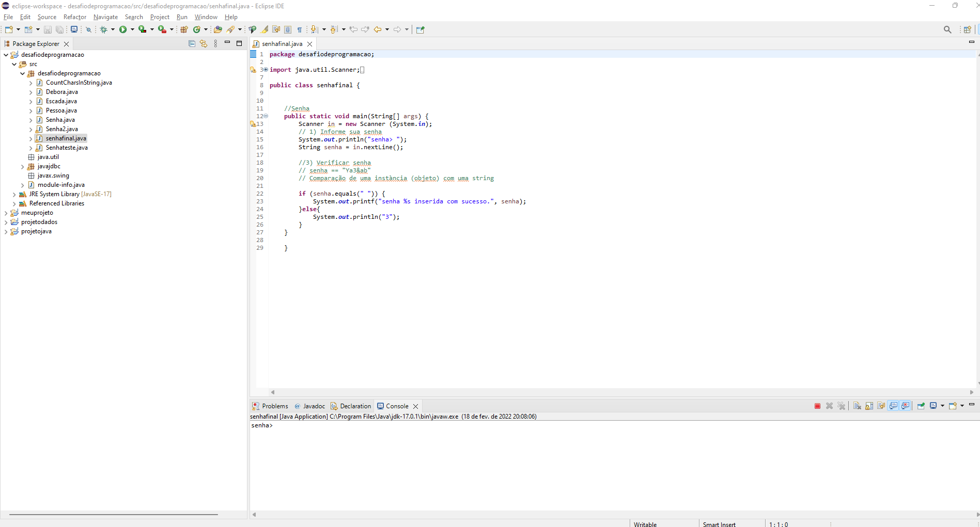
Task: Open Package Explorer View Menu dots
Action: point(215,44)
